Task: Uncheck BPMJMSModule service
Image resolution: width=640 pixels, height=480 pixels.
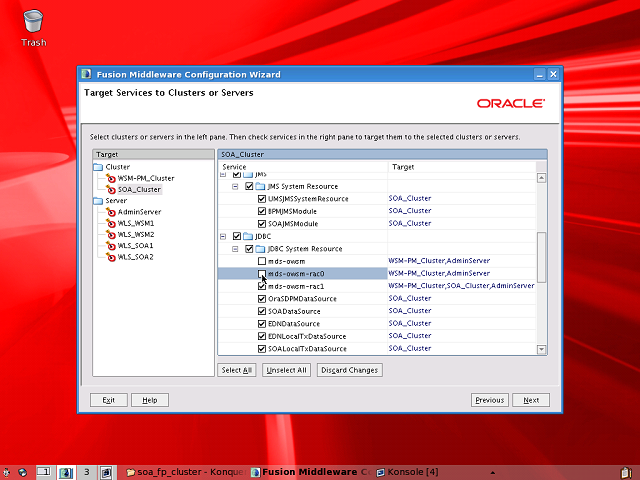Action: (262, 211)
